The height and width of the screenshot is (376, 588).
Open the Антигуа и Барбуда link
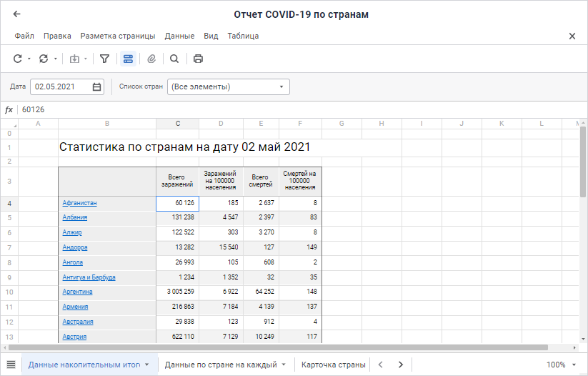point(89,277)
